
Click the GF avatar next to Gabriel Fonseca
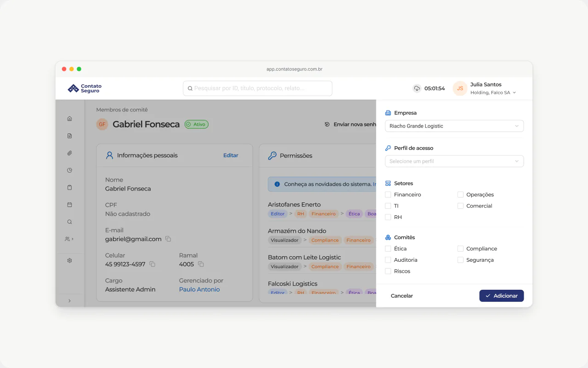point(102,124)
